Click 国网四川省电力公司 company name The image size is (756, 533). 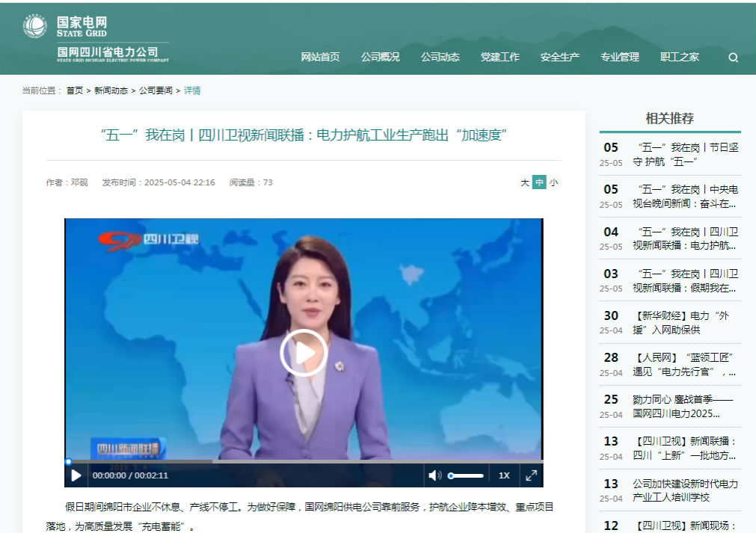tap(108, 52)
